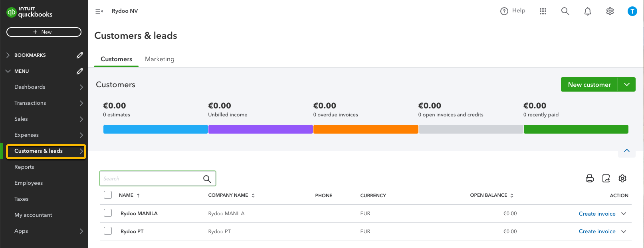Screen dimensions: 644x248
Task: Open table settings gear icon
Action: click(x=622, y=178)
